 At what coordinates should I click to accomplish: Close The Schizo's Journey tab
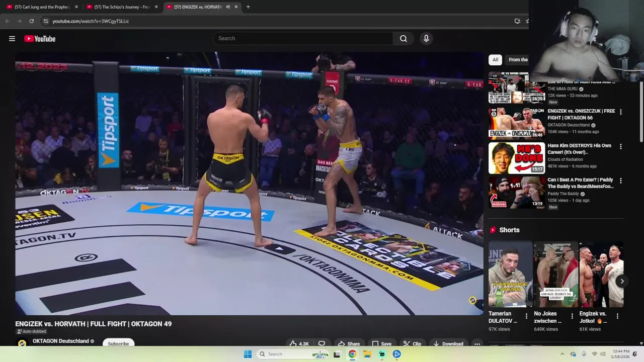[156, 7]
